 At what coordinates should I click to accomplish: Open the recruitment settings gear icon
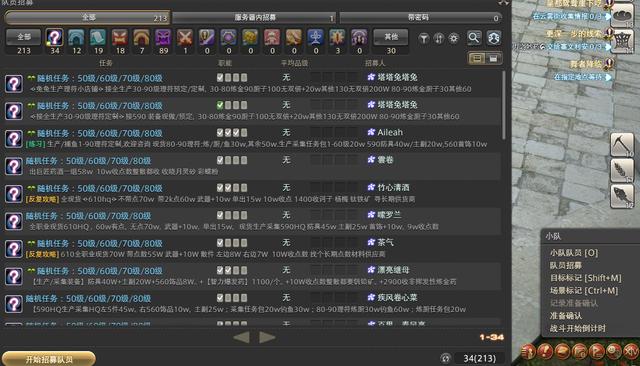453,39
